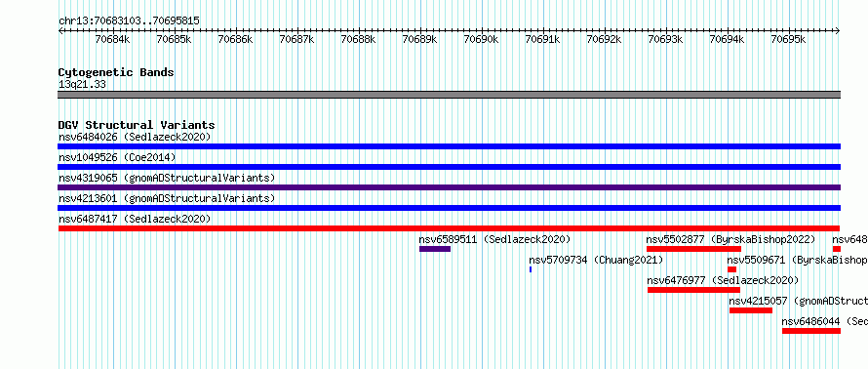Click the 70685k ruler position
The image size is (868, 369).
click(x=175, y=39)
